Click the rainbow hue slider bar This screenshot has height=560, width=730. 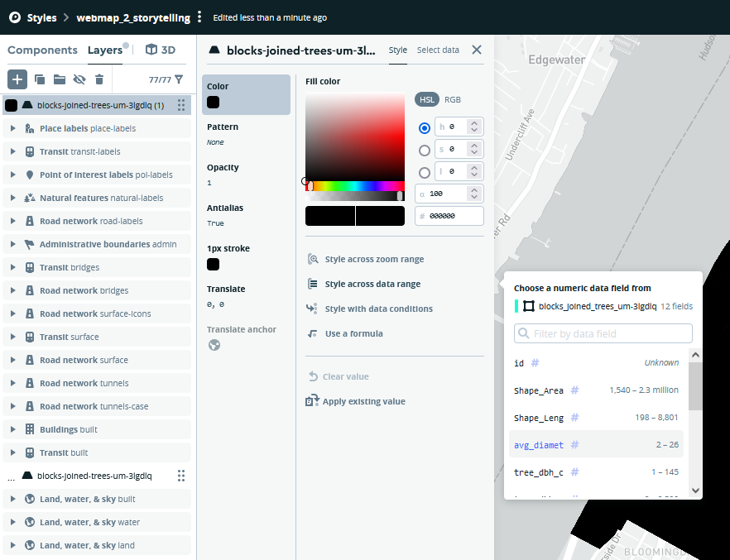[x=355, y=186]
